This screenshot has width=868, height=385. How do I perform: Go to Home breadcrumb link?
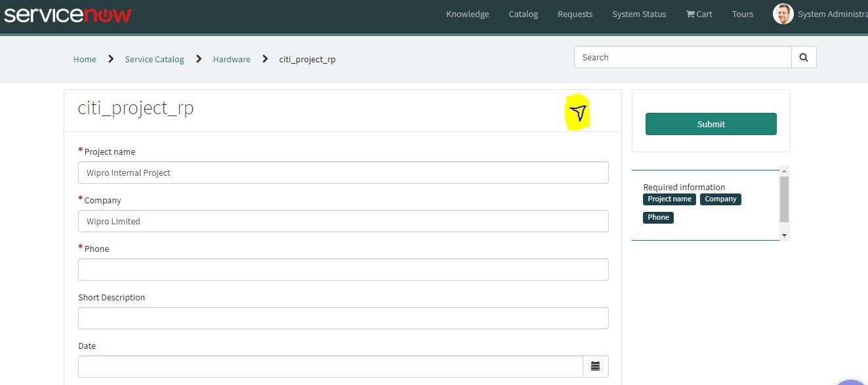click(x=85, y=59)
